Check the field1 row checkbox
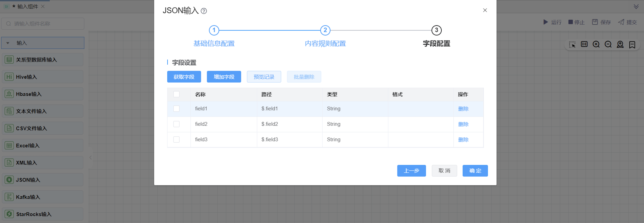This screenshot has width=644, height=223. point(176,109)
